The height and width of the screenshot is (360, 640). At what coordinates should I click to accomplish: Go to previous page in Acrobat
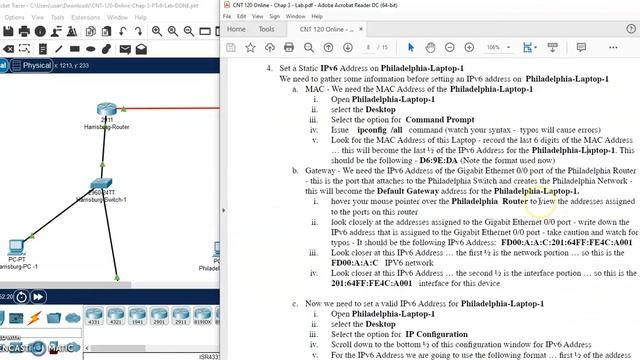pos(328,48)
